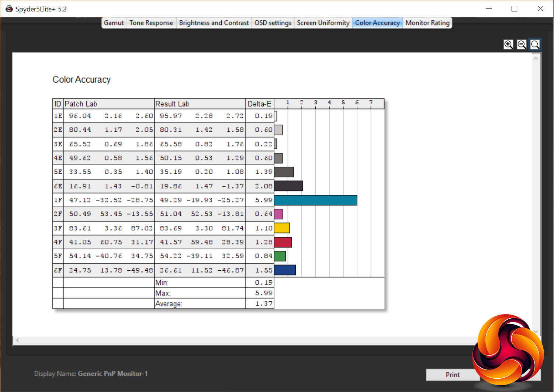The height and width of the screenshot is (392, 554).
Task: Click the scroll up arrow of the report
Action: click(x=536, y=58)
